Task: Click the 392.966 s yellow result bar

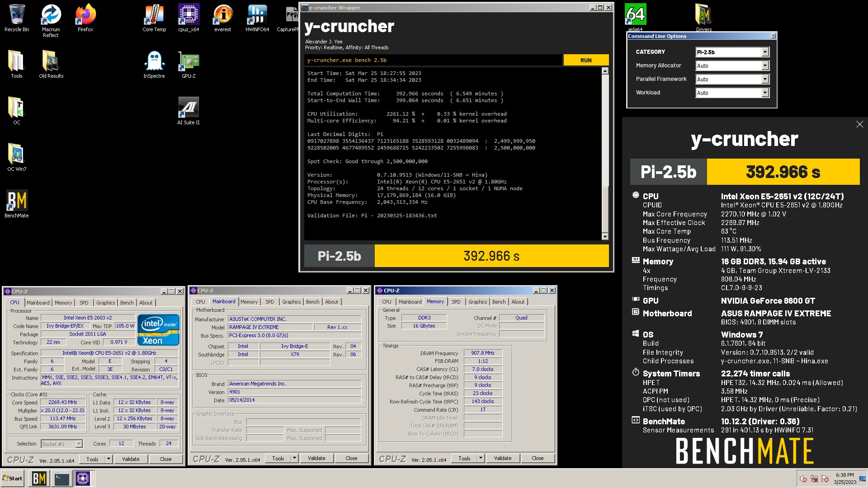Action: [x=491, y=256]
